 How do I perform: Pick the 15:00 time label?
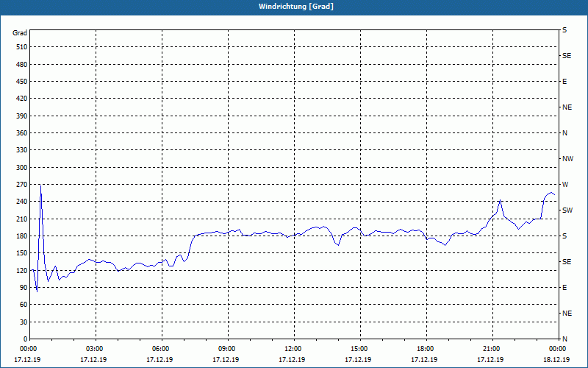360,349
